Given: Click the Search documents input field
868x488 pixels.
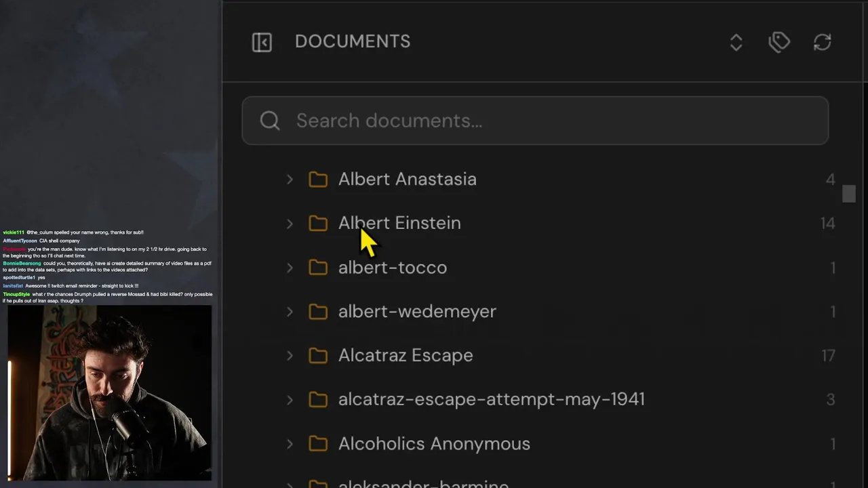Looking at the screenshot, I should click(542, 121).
